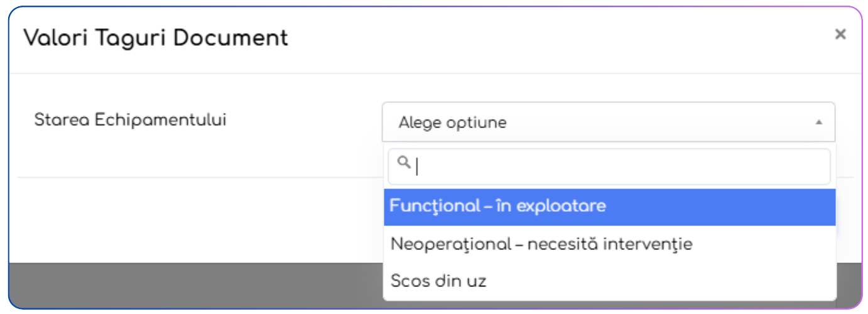Focus the dropdown search text field
Image resolution: width=868 pixels, height=314 pixels.
tap(619, 166)
